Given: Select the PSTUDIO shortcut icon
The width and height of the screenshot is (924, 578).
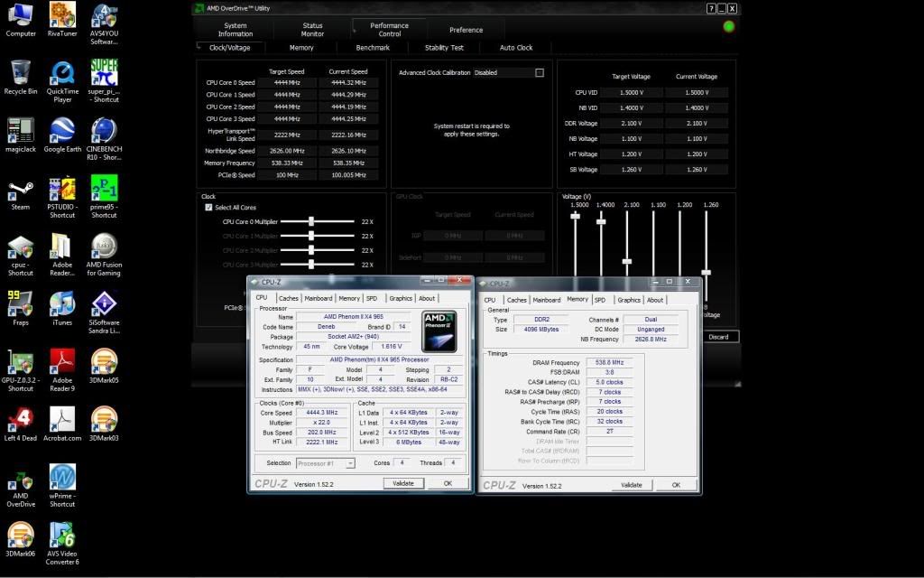Looking at the screenshot, I should (62, 197).
